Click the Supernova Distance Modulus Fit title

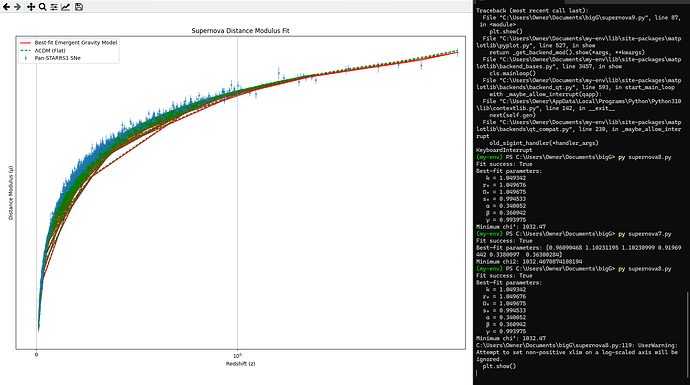(240, 31)
